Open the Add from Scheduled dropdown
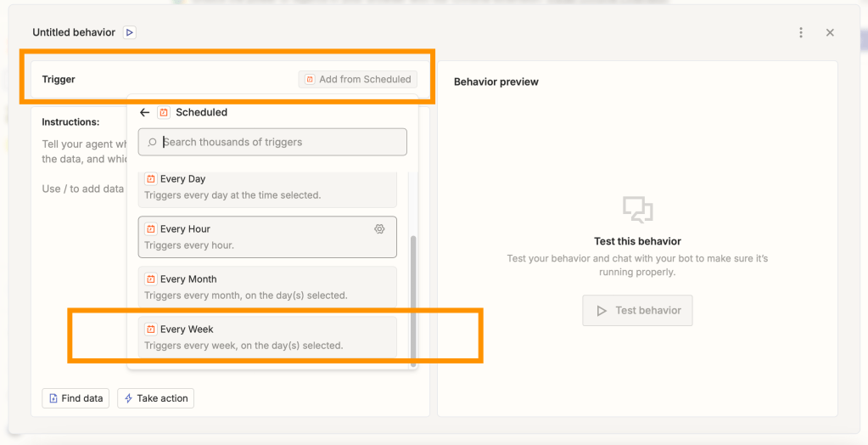The image size is (868, 445). 357,79
